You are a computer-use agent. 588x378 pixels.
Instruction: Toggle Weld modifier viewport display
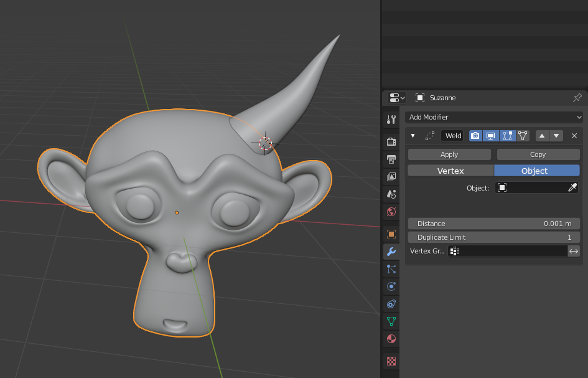pos(491,136)
